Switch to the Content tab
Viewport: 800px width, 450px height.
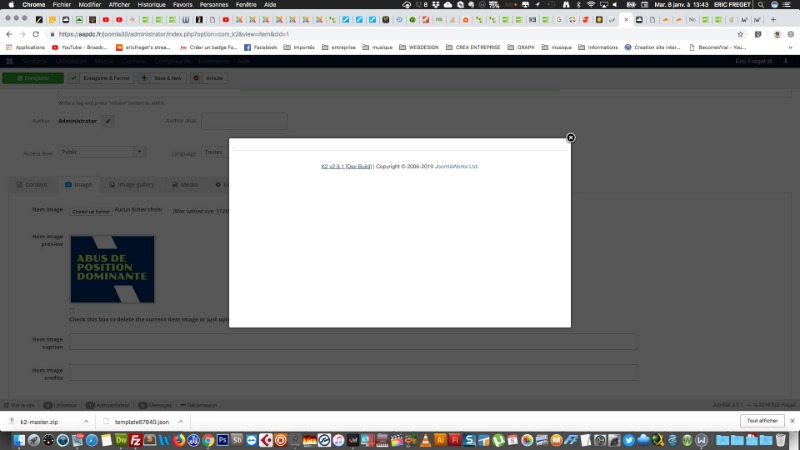(32, 184)
